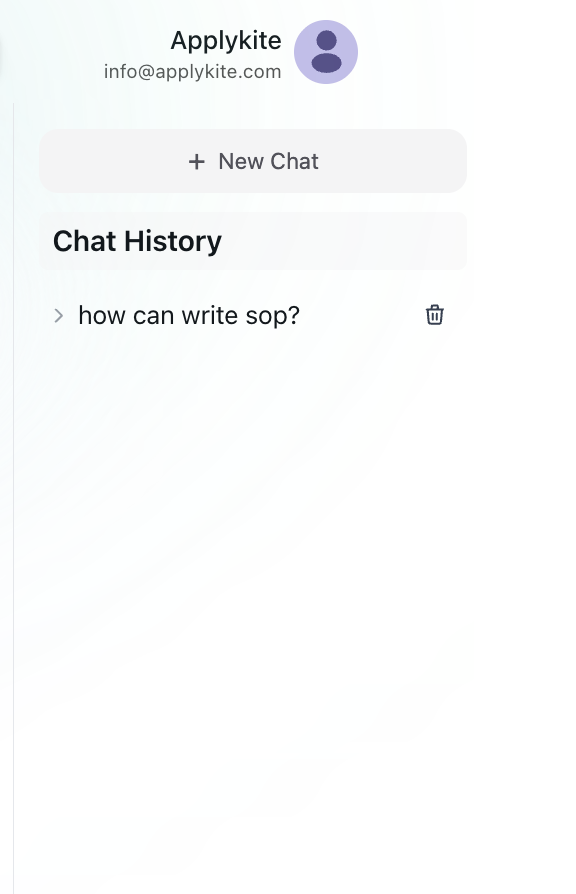This screenshot has height=894, width=576.
Task: Click the Chat History header
Action: tap(253, 241)
